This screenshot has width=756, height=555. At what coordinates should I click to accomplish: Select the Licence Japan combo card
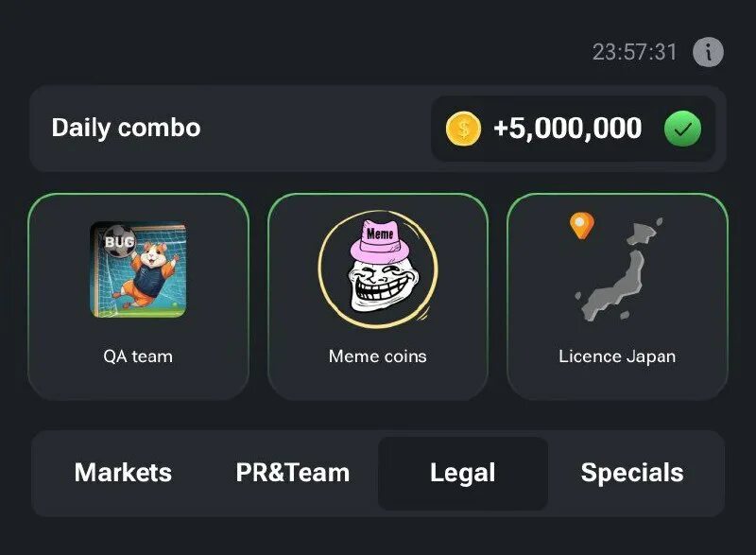[x=617, y=297]
